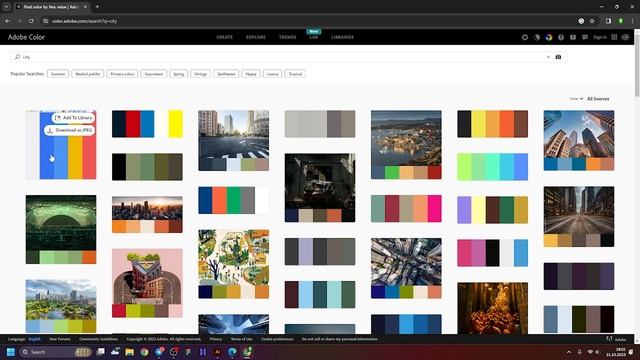Image resolution: width=640 pixels, height=360 pixels.
Task: Close the Adobe Color browser tab
Action: pyautogui.click(x=85, y=7)
